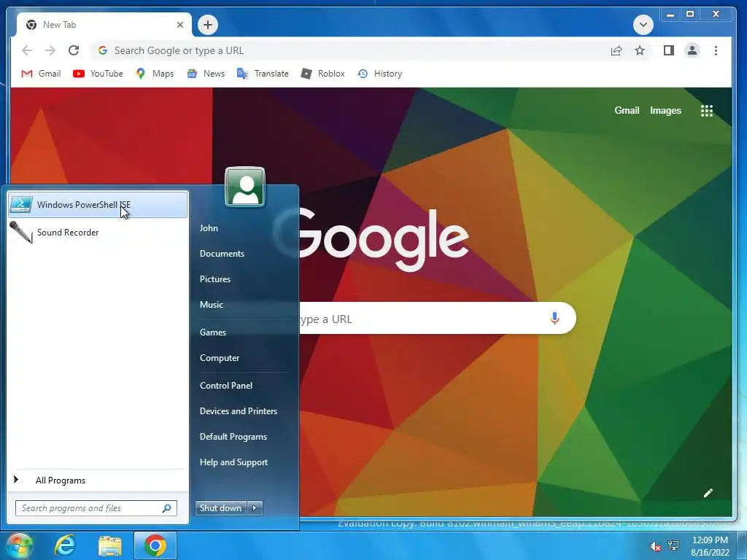This screenshot has height=560, width=747.
Task: Launch Sound Recorder from Start menu
Action: (x=98, y=233)
